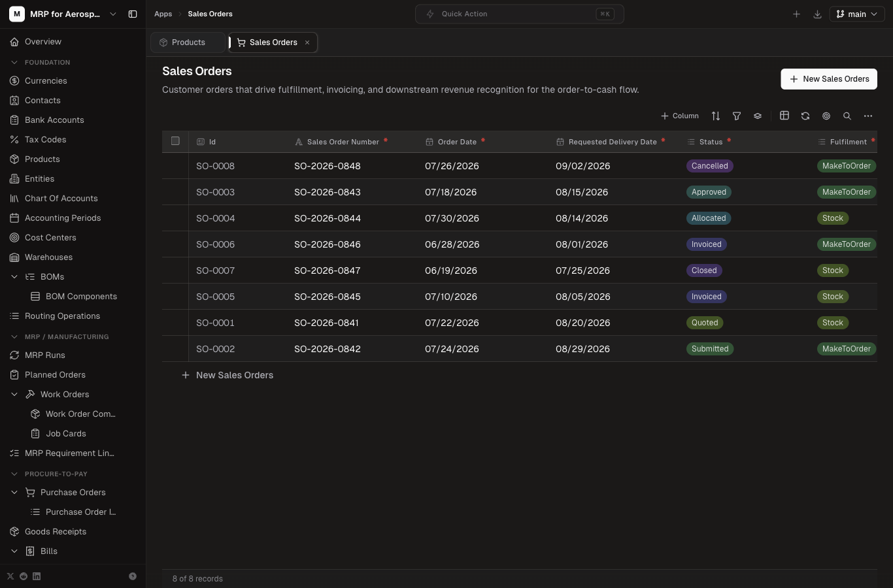
Task: Click order date 07/10/2026 cell
Action: point(484,297)
